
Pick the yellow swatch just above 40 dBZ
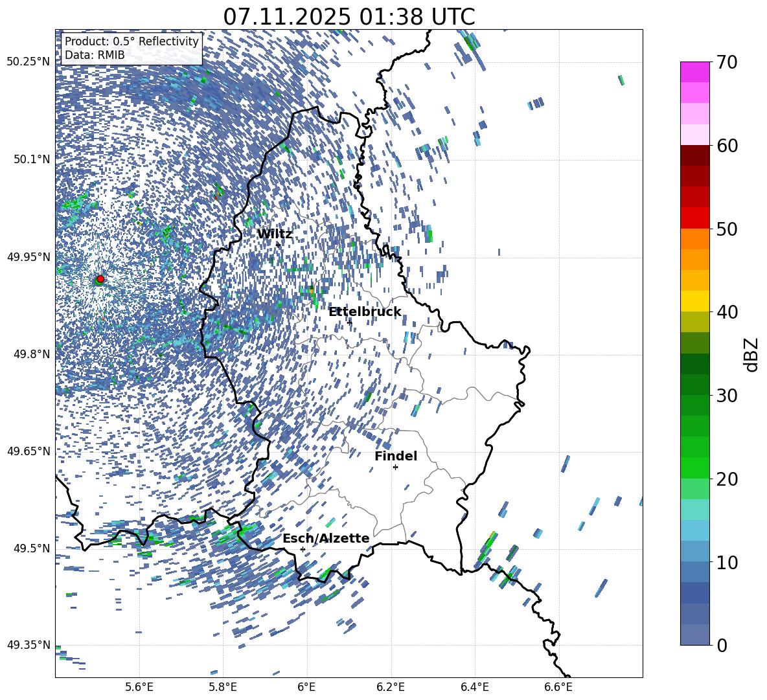click(694, 300)
